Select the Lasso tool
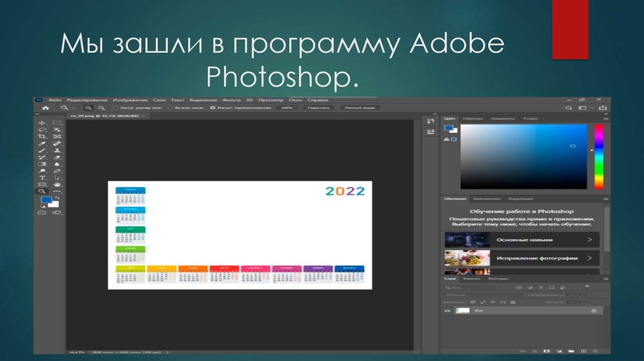 (x=42, y=130)
